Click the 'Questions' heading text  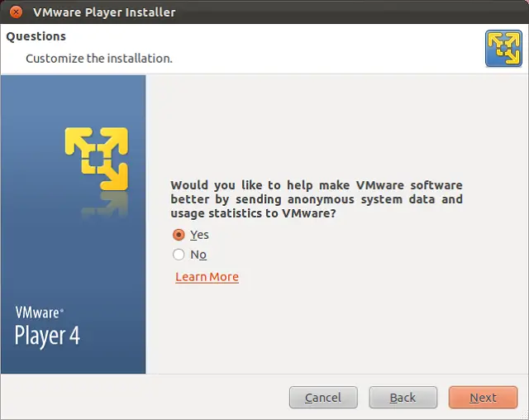tap(36, 36)
